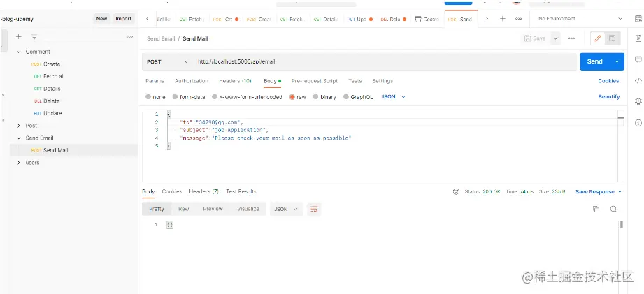Viewport: 644px width, 294px height.
Task: Open the tab bar three-dot options menu
Action: pyautogui.click(x=518, y=19)
